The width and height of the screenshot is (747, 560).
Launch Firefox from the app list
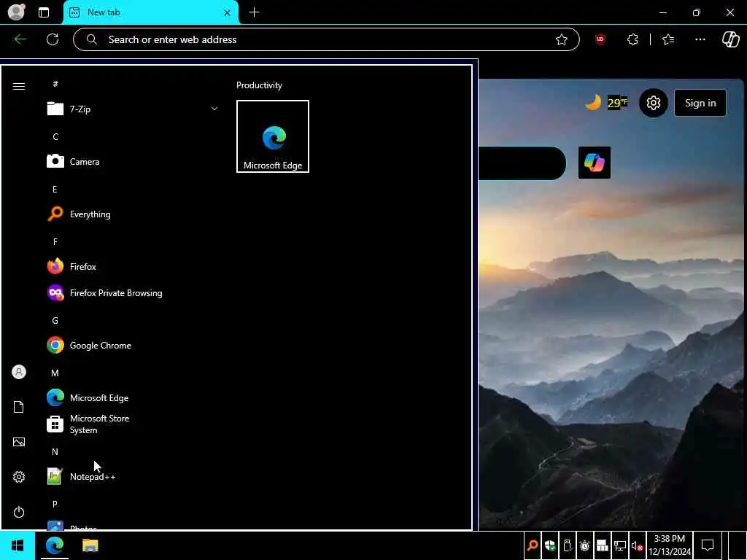pyautogui.click(x=133, y=266)
